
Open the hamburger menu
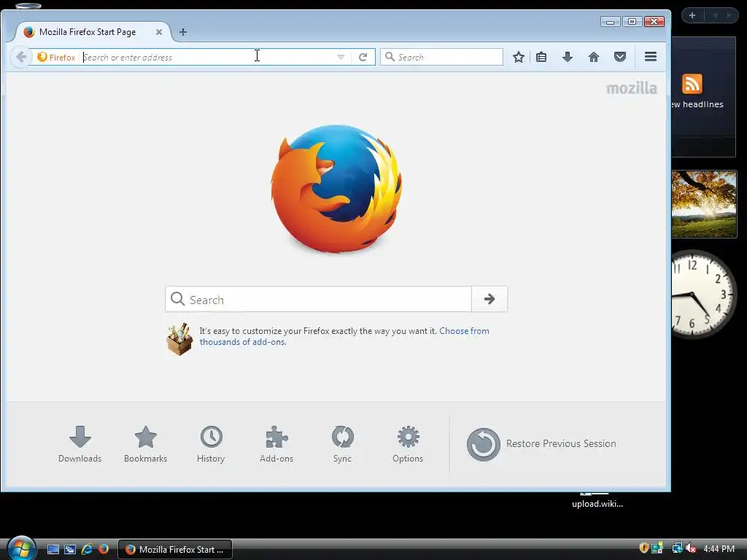[x=651, y=57]
